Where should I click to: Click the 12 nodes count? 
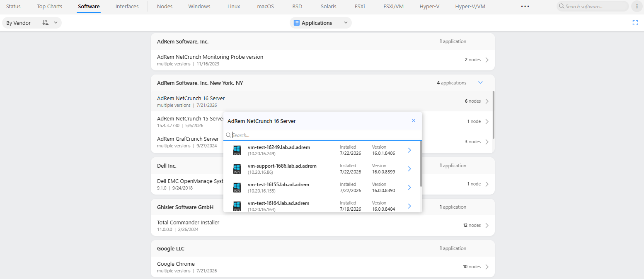point(472,226)
